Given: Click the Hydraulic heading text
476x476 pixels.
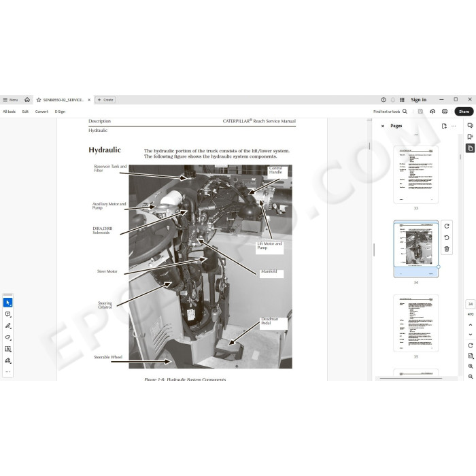Looking at the screenshot, I should (105, 150).
